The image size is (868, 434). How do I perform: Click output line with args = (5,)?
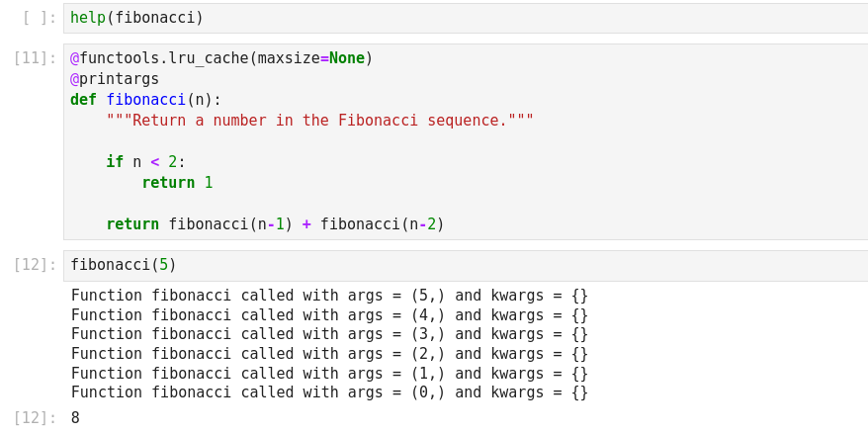point(329,296)
